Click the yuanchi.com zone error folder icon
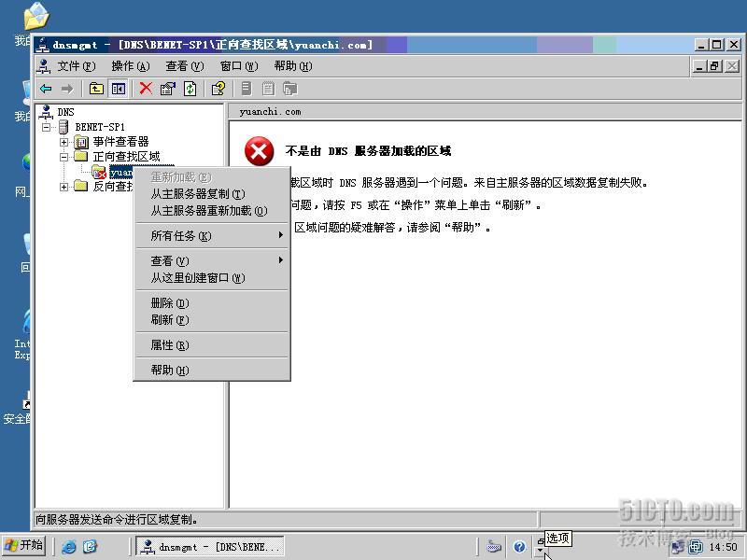747x560 pixels. pos(99,172)
